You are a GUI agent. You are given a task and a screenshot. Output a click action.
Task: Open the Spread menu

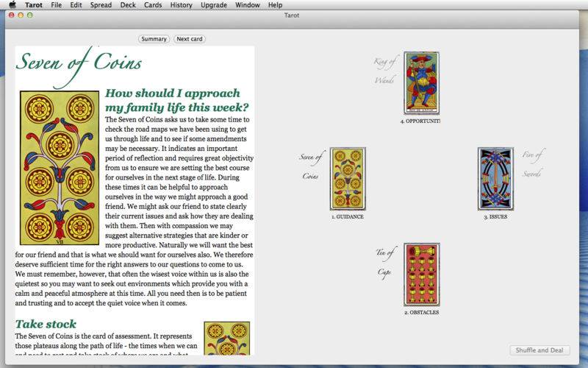pyautogui.click(x=101, y=5)
